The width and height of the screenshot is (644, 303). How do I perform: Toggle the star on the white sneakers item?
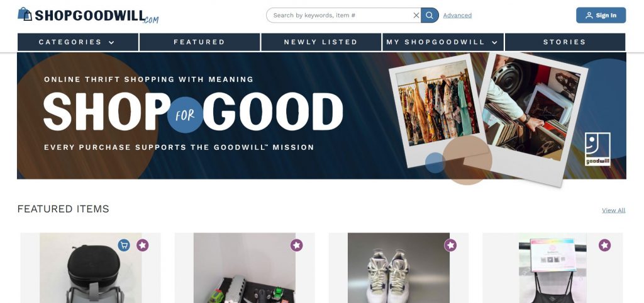[450, 246]
